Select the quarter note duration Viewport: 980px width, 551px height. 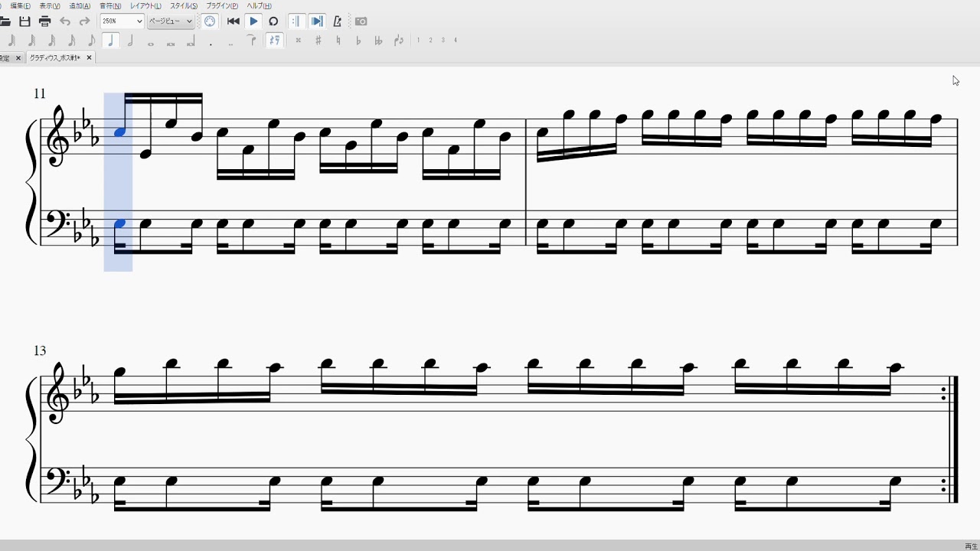(111, 41)
